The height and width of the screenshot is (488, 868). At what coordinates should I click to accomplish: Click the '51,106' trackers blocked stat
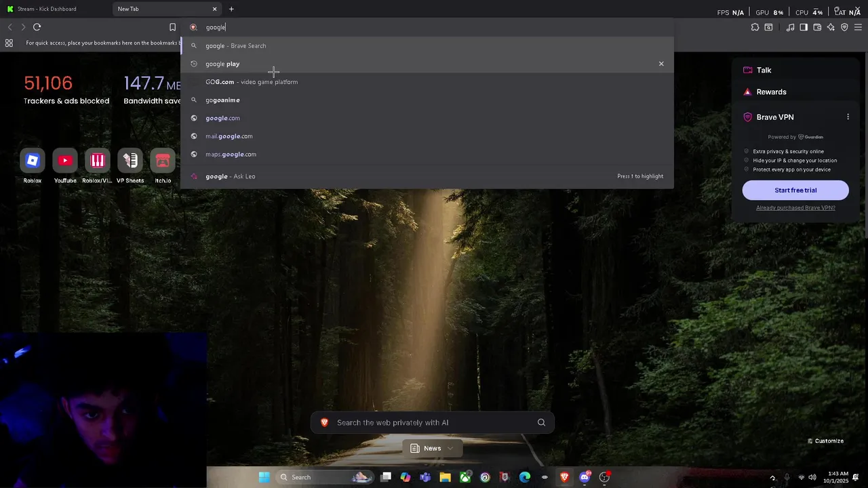pyautogui.click(x=48, y=83)
